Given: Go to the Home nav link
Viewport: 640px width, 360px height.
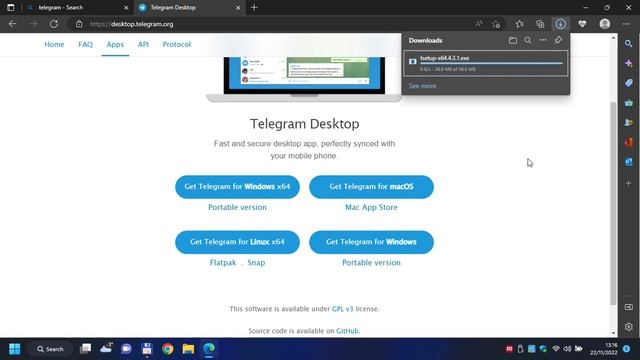Looking at the screenshot, I should [x=54, y=44].
